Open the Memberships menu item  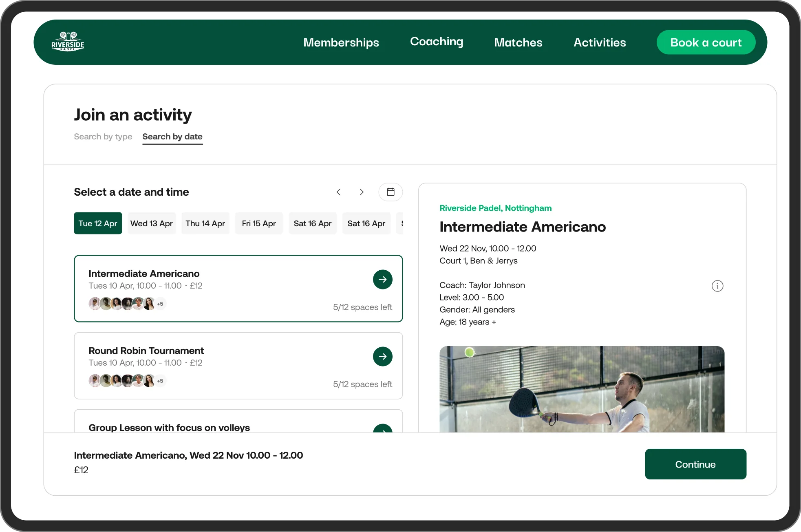point(341,42)
